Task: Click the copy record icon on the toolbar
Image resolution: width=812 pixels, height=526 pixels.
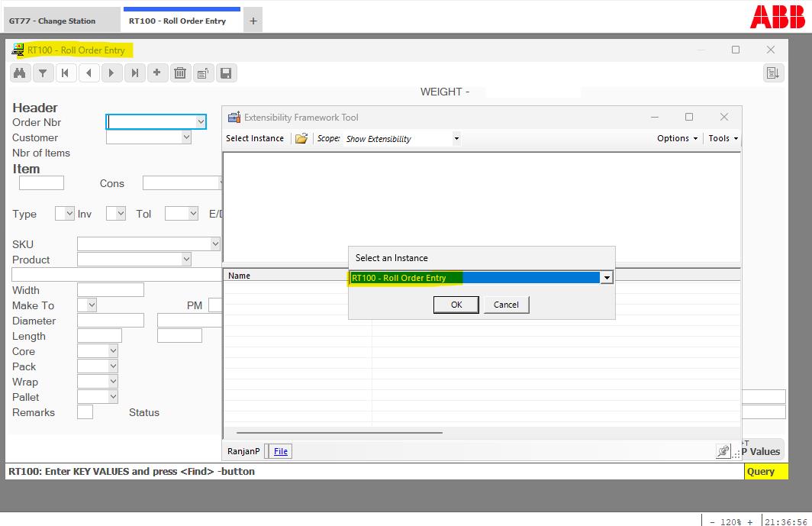Action: click(x=203, y=73)
